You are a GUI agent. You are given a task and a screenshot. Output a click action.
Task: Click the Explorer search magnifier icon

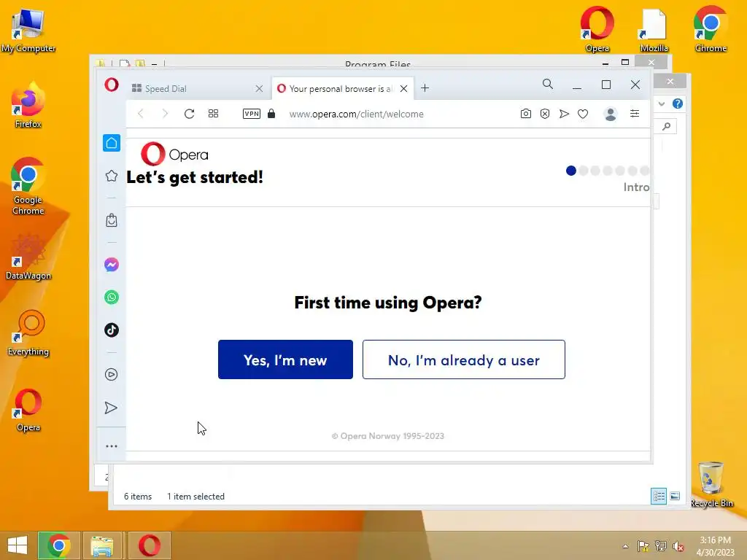pos(667,126)
